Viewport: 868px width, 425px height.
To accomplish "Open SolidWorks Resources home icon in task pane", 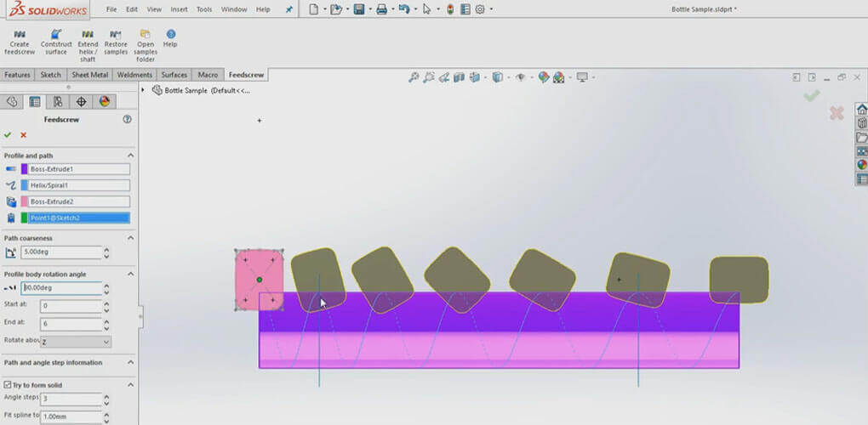I will 861,109.
